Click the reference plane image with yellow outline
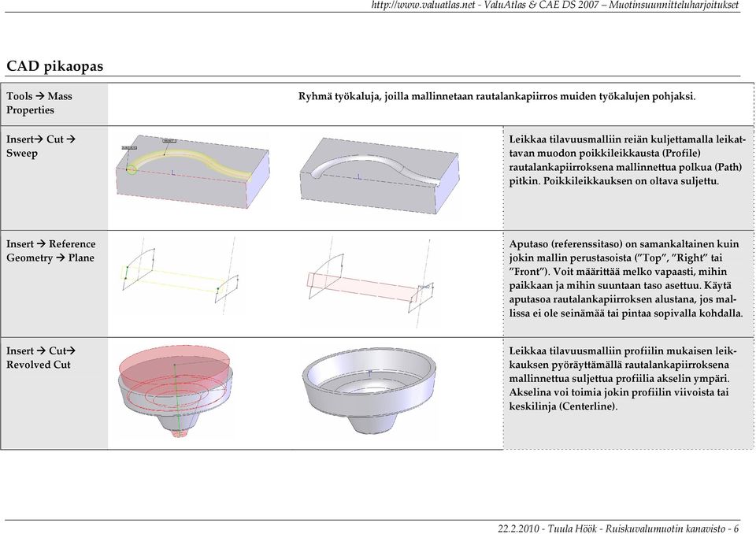This screenshot has height=534, width=756. [181, 276]
